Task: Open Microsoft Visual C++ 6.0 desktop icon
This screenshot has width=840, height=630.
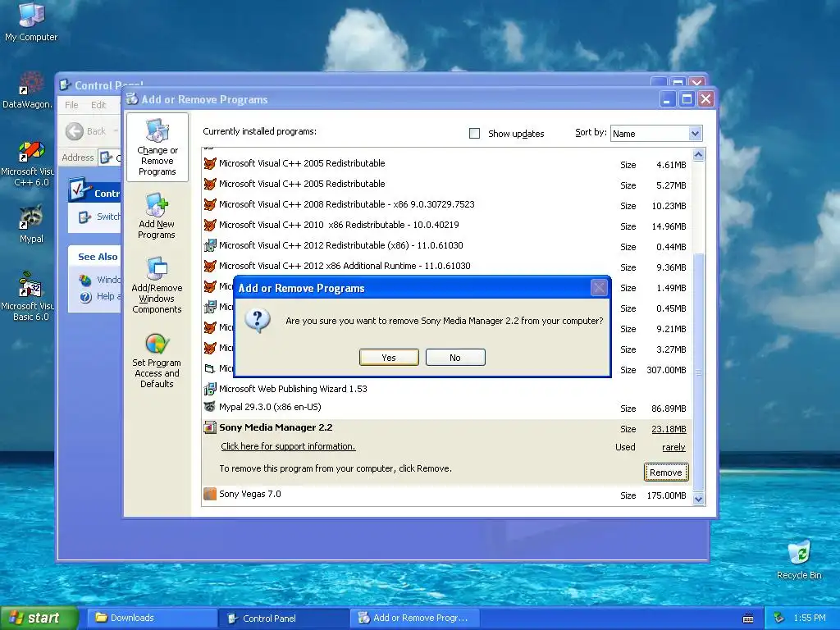Action: tap(28, 164)
